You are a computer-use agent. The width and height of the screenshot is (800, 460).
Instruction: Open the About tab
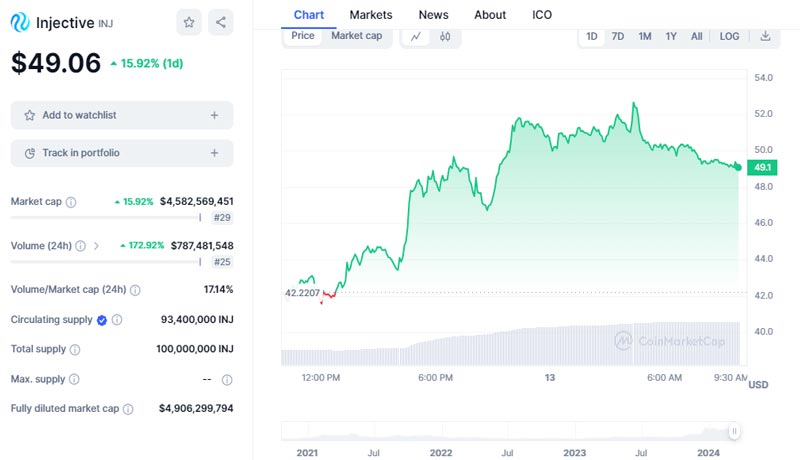click(x=490, y=15)
